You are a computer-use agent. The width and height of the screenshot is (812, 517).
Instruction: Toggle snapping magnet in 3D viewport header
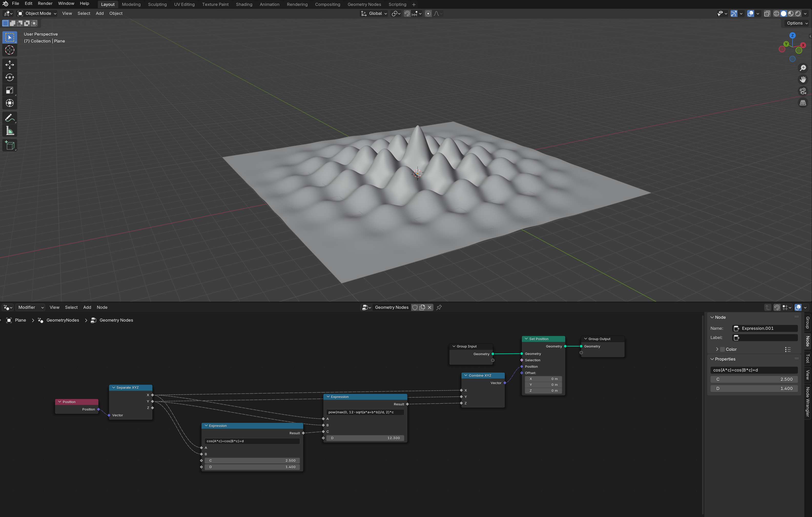tap(407, 14)
